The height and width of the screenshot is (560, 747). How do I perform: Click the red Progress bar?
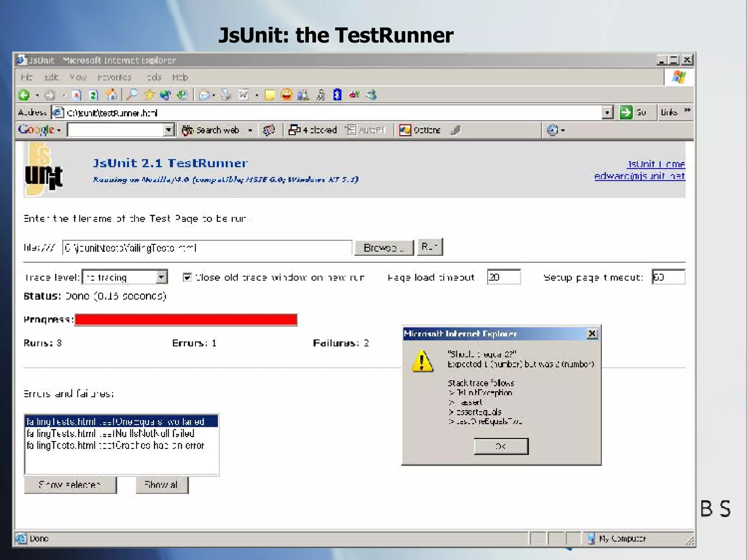[186, 320]
